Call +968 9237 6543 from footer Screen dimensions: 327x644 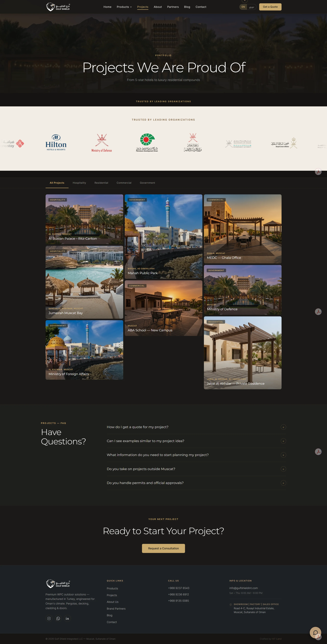[179, 588]
